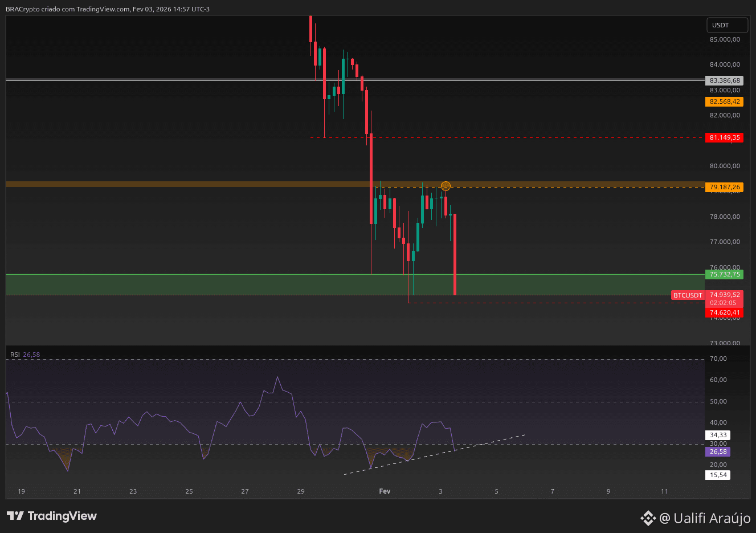Screen dimensions: 756x533
Task: Click date 7 on the time axis
Action: coord(552,491)
